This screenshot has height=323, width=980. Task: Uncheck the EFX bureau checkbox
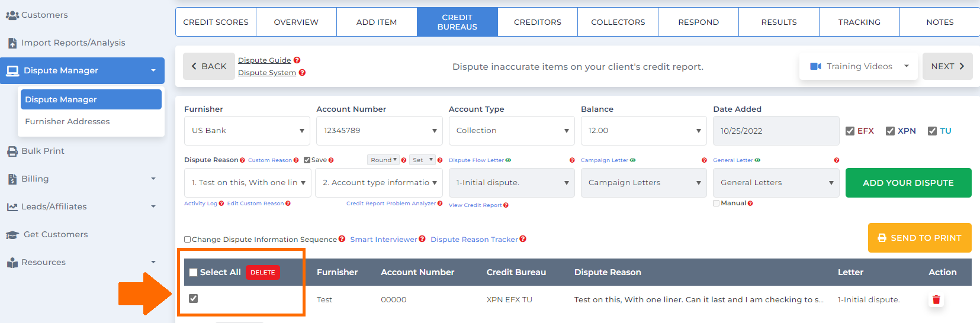[x=850, y=131]
